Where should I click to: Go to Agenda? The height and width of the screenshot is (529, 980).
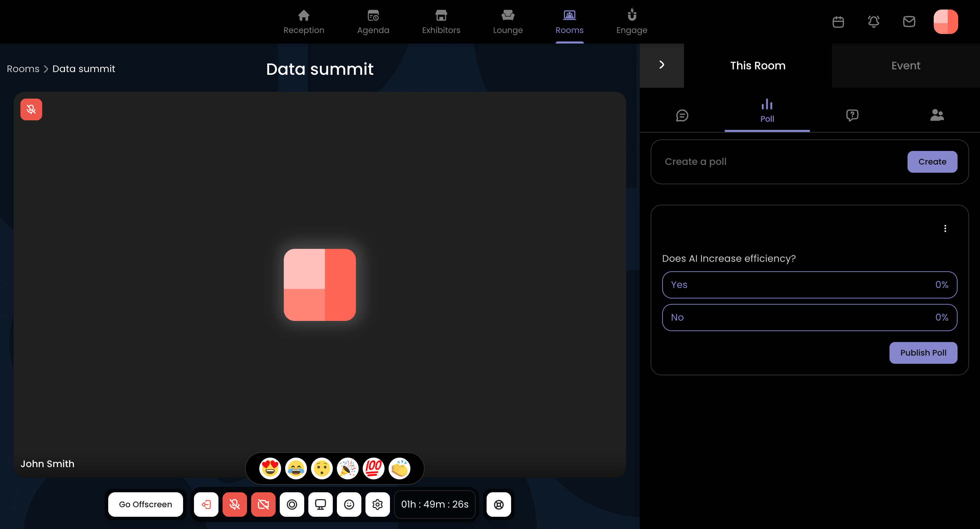pos(373,22)
